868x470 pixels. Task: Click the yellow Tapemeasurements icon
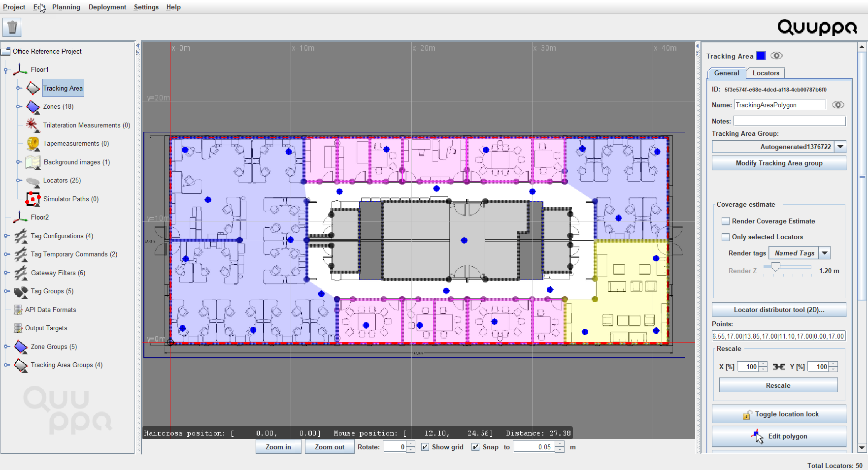pyautogui.click(x=33, y=143)
